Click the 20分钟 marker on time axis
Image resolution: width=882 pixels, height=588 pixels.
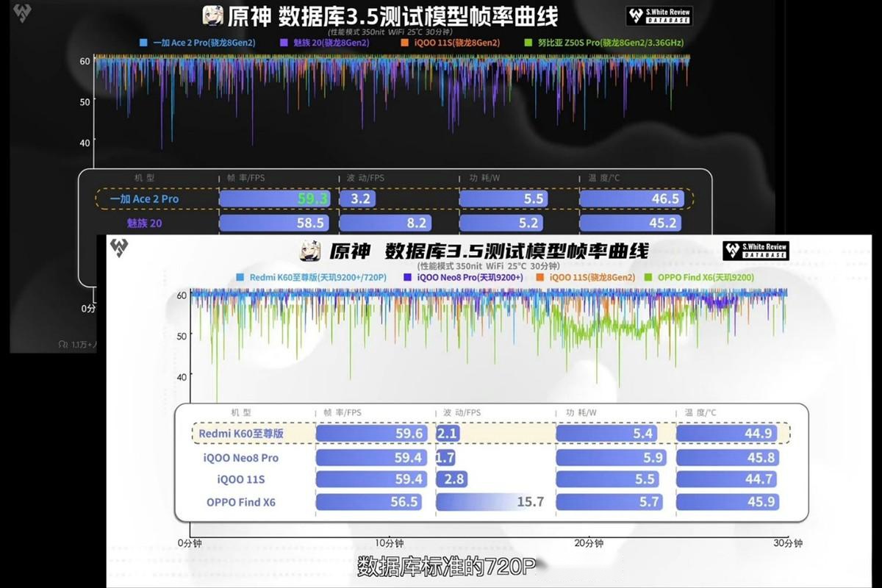(588, 543)
